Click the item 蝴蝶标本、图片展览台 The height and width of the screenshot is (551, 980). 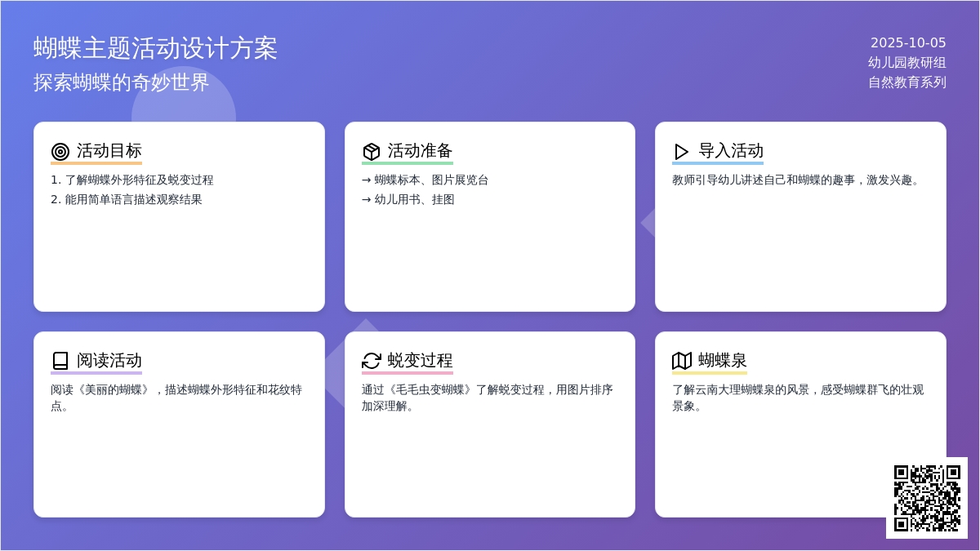(431, 180)
